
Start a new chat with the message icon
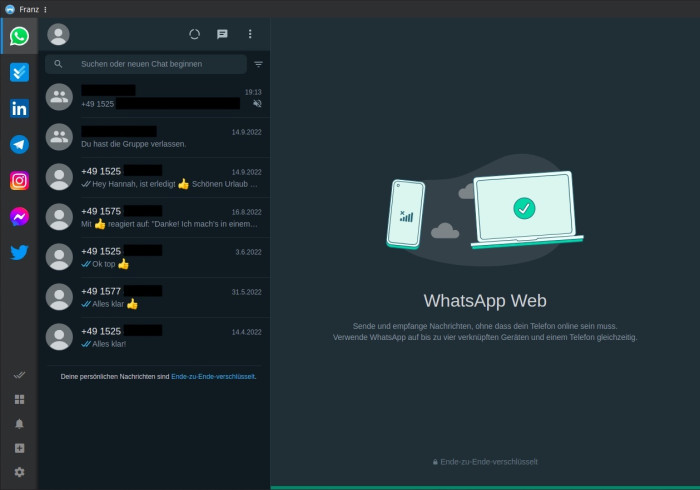[222, 34]
